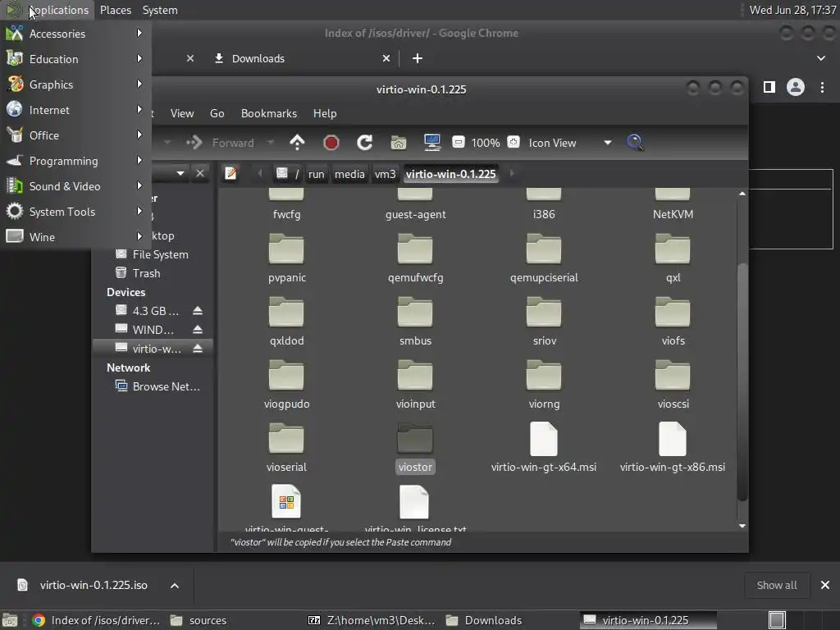840x630 pixels.
Task: Eject the 4.3 GB volume
Action: pyautogui.click(x=198, y=311)
